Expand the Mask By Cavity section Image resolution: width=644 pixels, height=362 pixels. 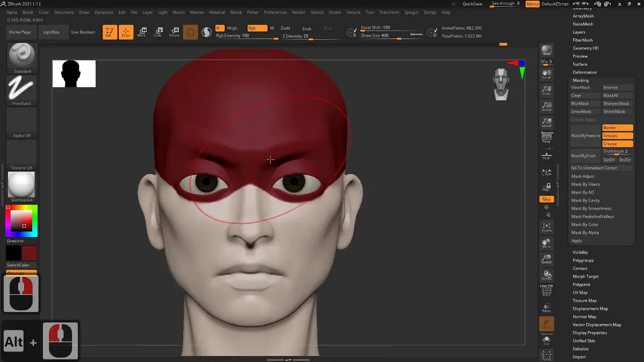pos(586,200)
